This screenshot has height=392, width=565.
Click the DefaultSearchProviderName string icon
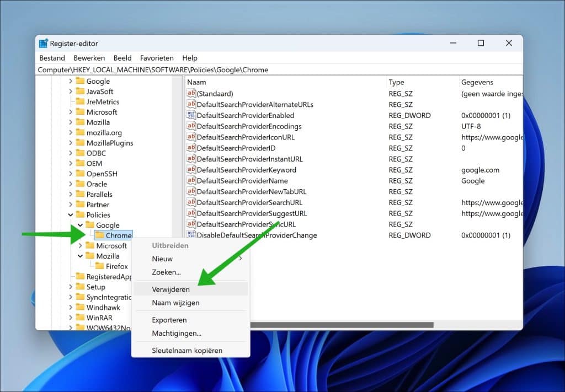191,180
